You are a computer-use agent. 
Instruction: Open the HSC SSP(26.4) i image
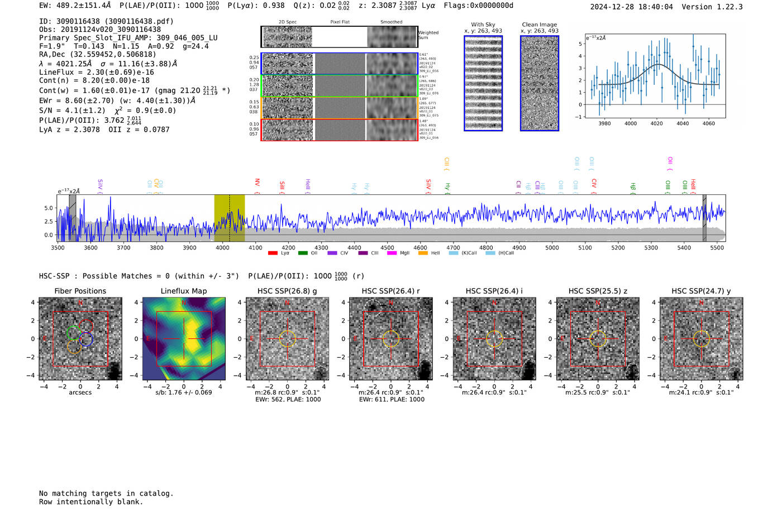click(x=494, y=339)
